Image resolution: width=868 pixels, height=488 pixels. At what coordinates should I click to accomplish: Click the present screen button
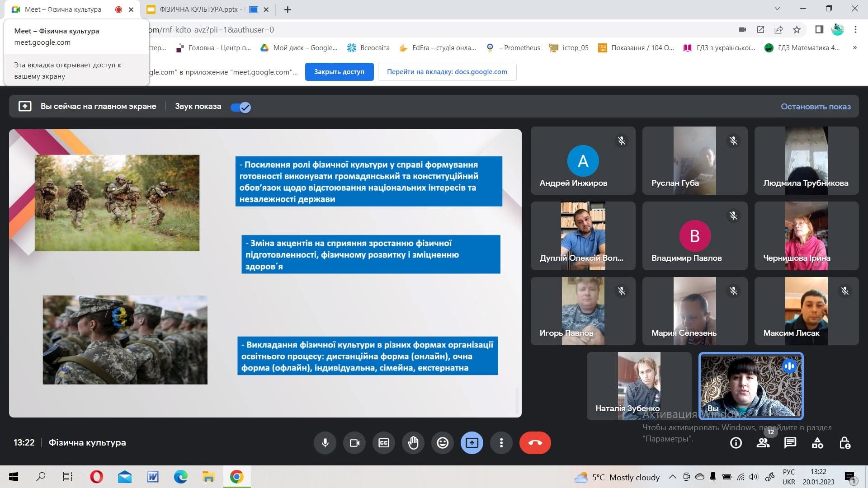tap(472, 443)
